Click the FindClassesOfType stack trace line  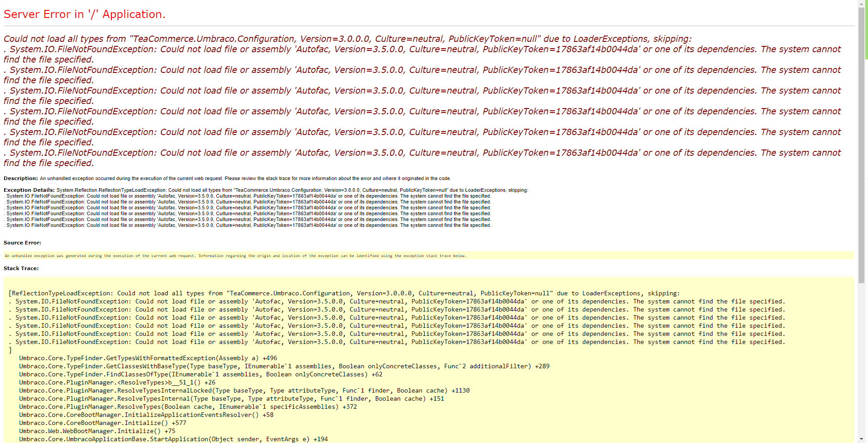point(201,374)
